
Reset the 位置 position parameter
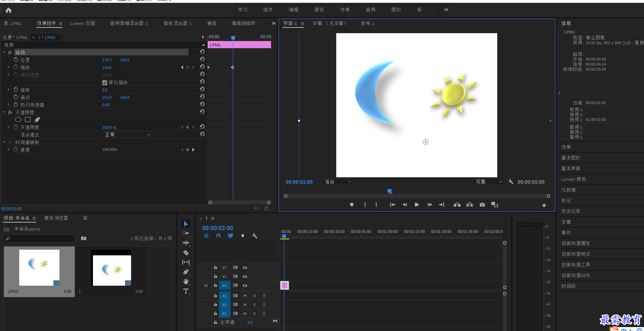pos(202,59)
